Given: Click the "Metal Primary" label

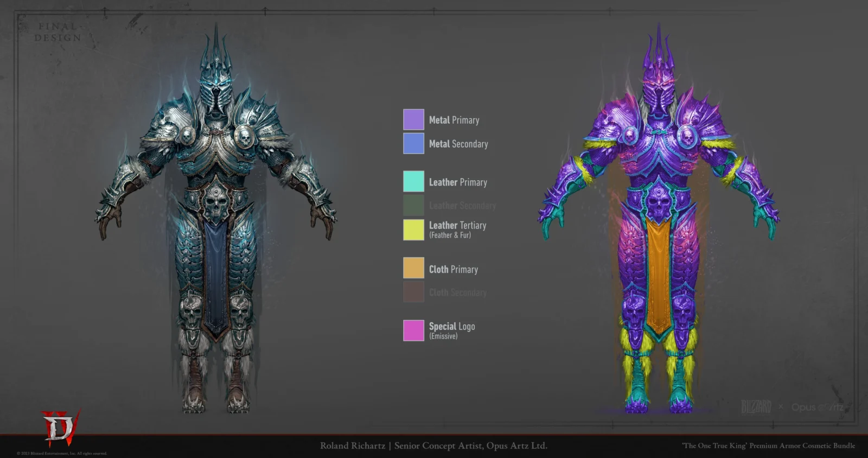Looking at the screenshot, I should click(x=454, y=120).
